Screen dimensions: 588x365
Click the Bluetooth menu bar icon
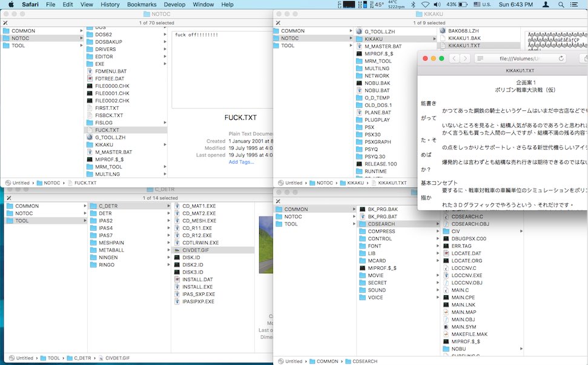tap(413, 4)
